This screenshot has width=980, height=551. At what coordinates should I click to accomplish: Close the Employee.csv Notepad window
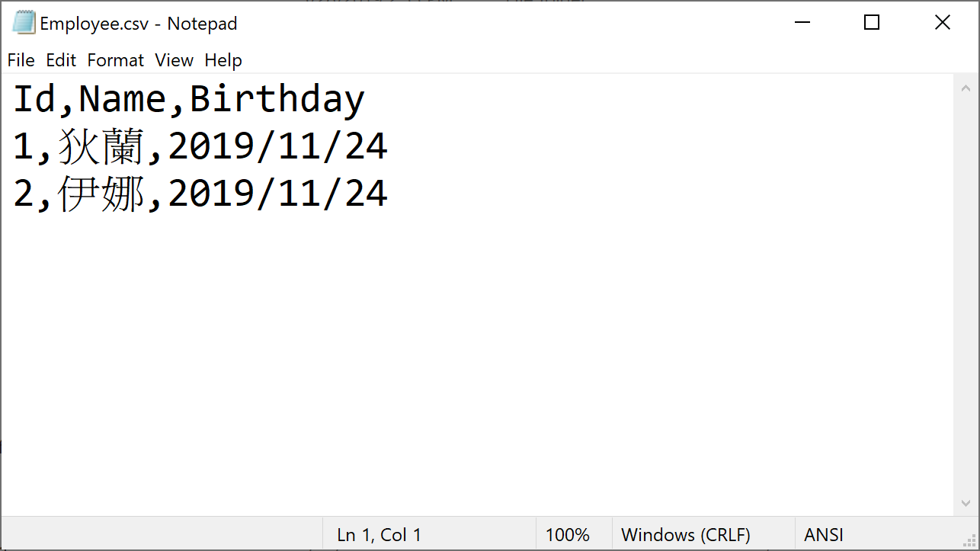click(943, 23)
